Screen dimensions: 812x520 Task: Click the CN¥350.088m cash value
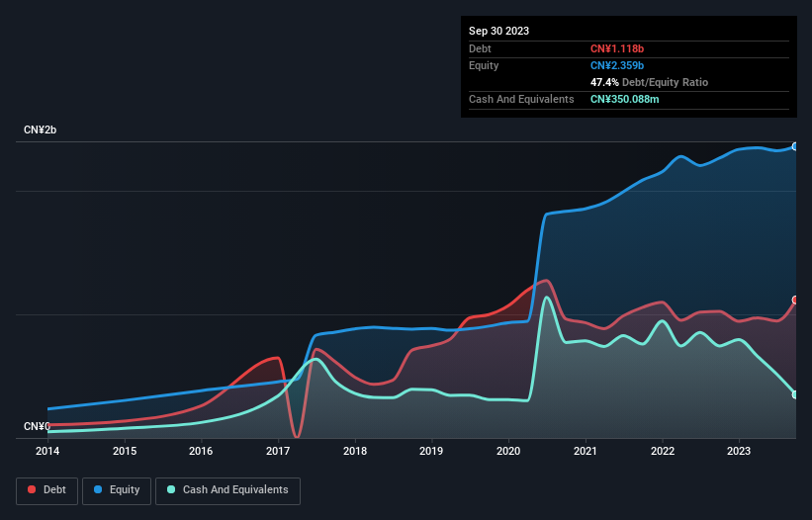point(625,99)
